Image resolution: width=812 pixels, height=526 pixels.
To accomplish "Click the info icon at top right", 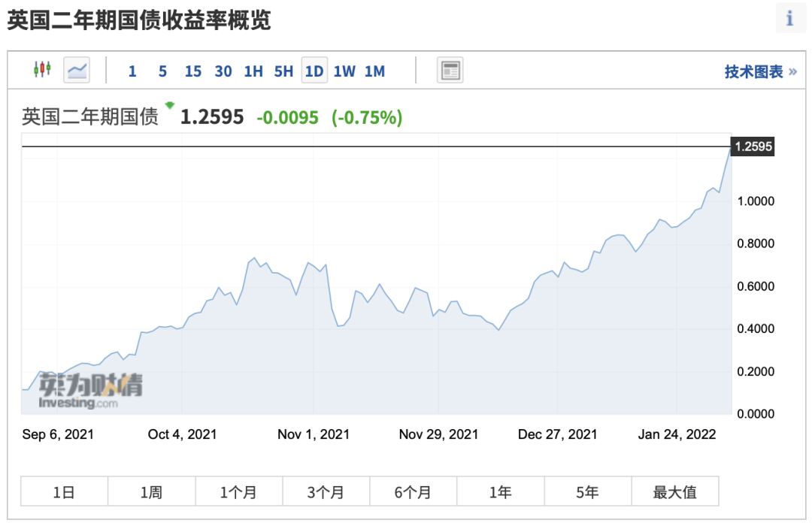I will coord(789,18).
